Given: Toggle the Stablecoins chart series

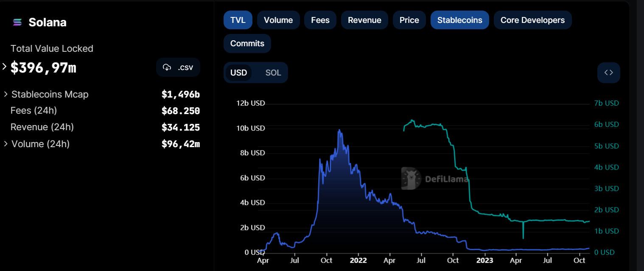Looking at the screenshot, I should (460, 20).
